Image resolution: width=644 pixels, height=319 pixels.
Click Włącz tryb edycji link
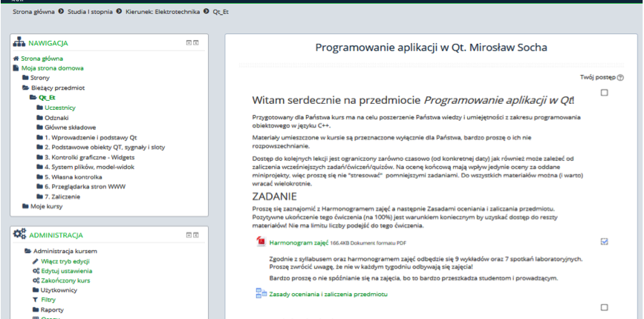point(65,261)
